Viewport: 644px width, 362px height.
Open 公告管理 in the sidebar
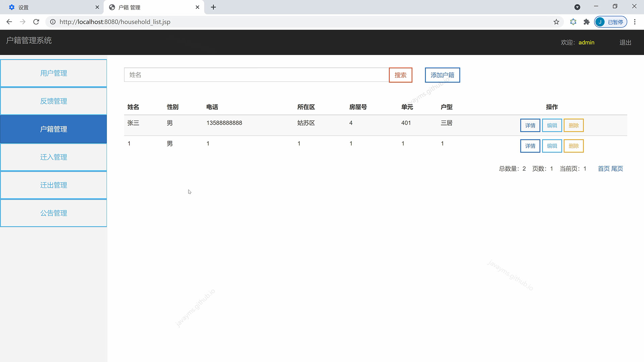tap(54, 213)
